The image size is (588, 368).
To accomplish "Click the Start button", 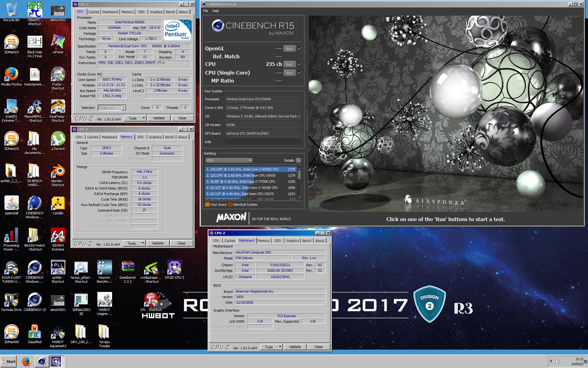I will 9,362.
